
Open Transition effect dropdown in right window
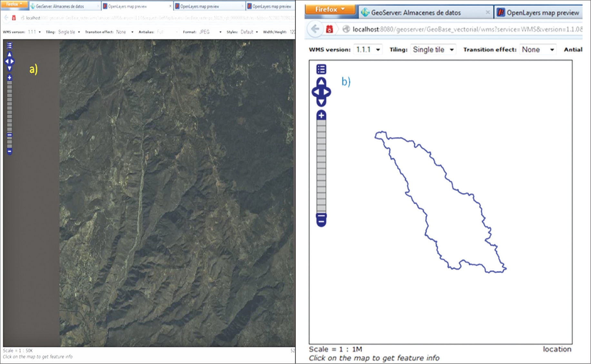click(538, 50)
